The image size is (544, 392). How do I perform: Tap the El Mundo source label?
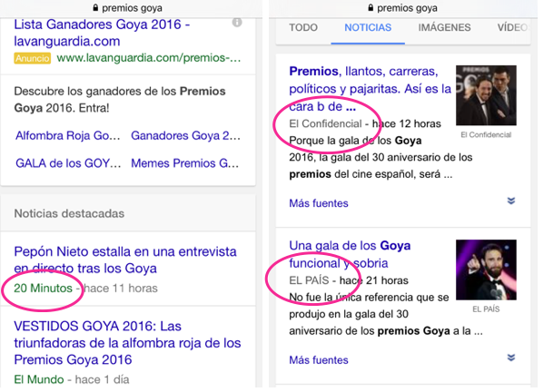(x=39, y=379)
